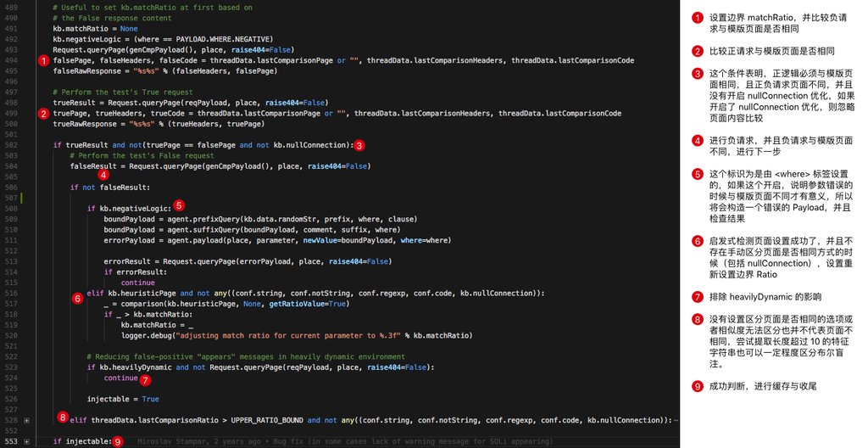Click line number 489 in the gutter

(11, 8)
